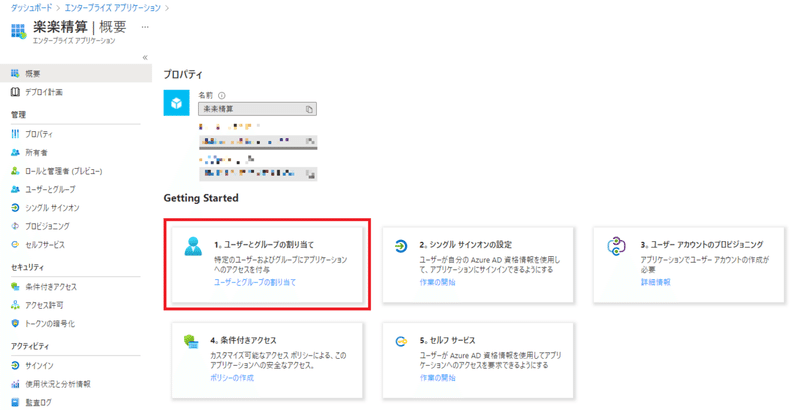Viewport: 800px width, 410px height.
Task: Click the 所有者 people icon
Action: click(15, 152)
